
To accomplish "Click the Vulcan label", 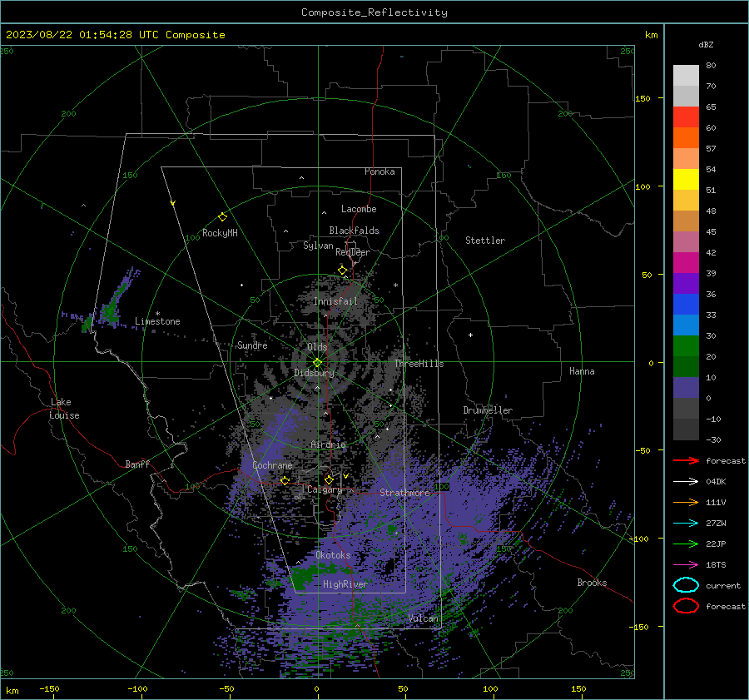I will tap(423, 618).
